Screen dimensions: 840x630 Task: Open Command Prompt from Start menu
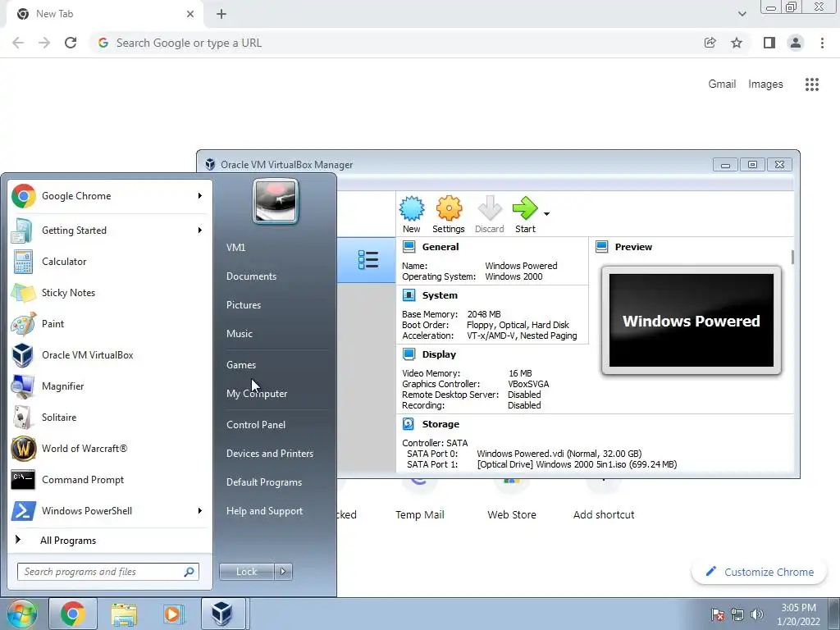110,479
